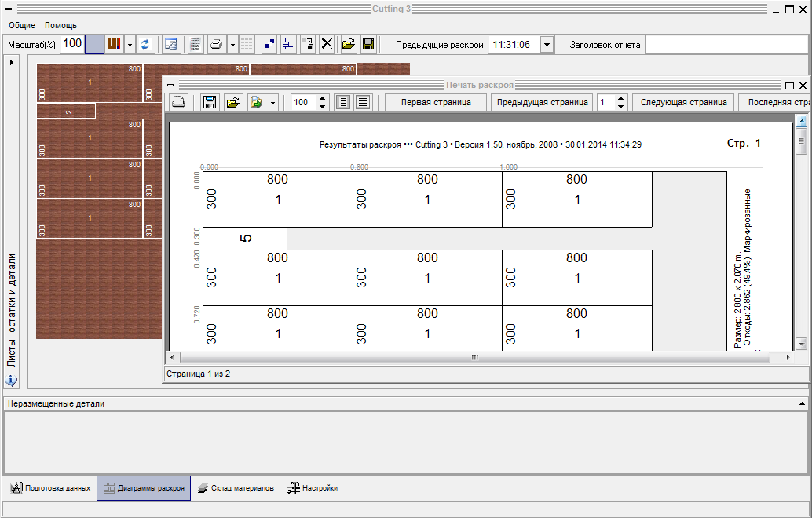Click the print preview vertical scrollbar down arrow
Image resolution: width=812 pixels, height=518 pixels.
(801, 344)
